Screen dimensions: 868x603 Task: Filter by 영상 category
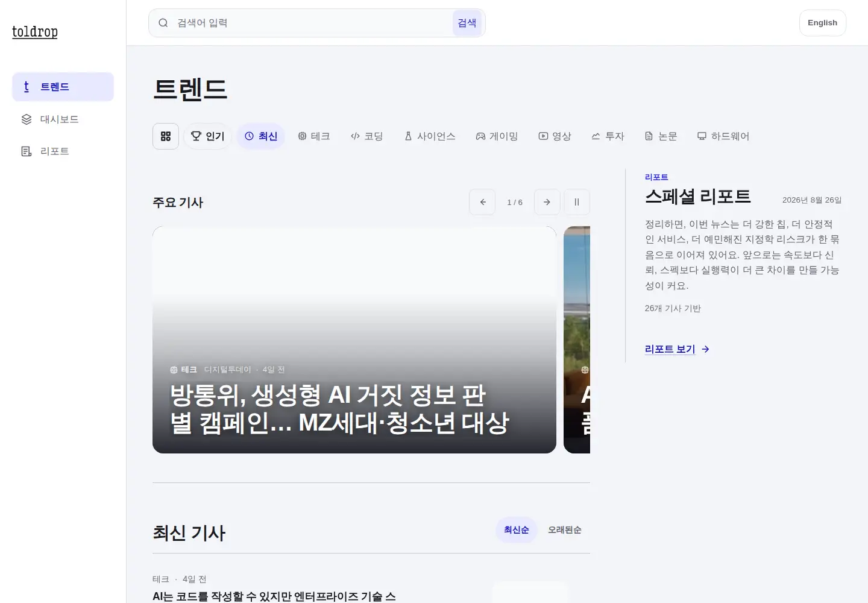coord(555,136)
